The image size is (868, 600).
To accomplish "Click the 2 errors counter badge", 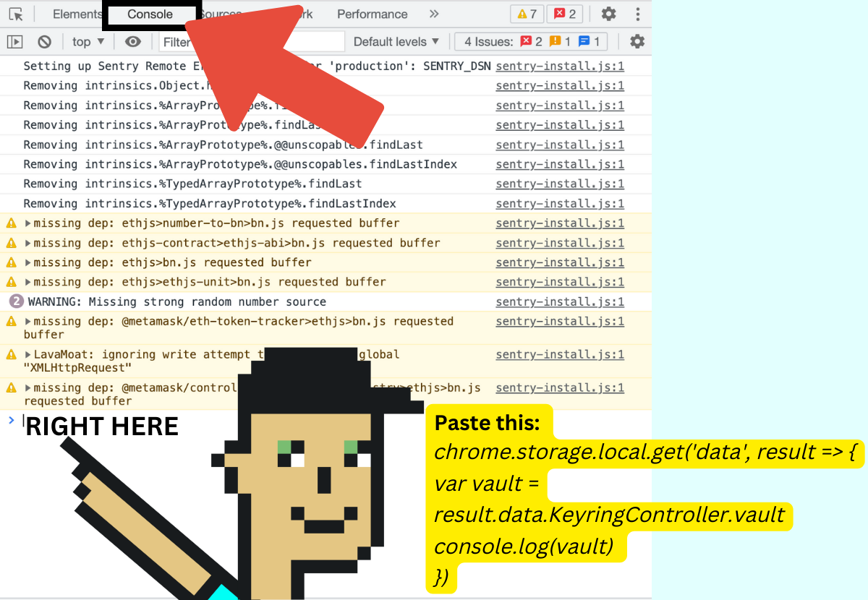I will coord(565,14).
